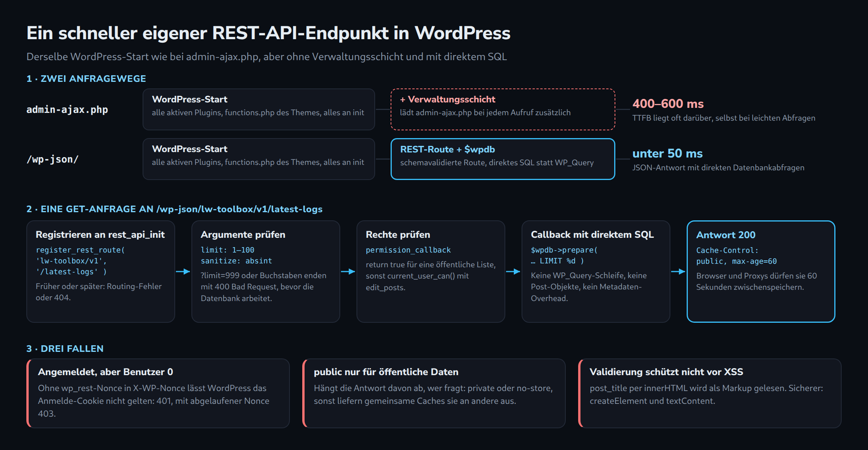
Task: Open the 'Angemeldet, aber Benutzer 0' pitfall card
Action: (x=158, y=393)
